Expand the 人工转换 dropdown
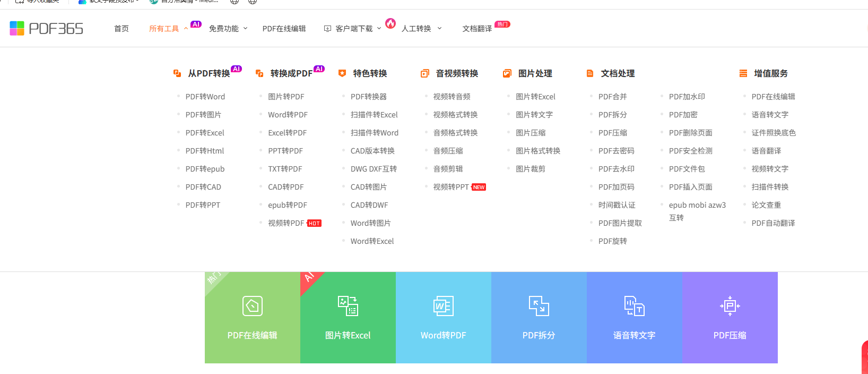 click(421, 29)
